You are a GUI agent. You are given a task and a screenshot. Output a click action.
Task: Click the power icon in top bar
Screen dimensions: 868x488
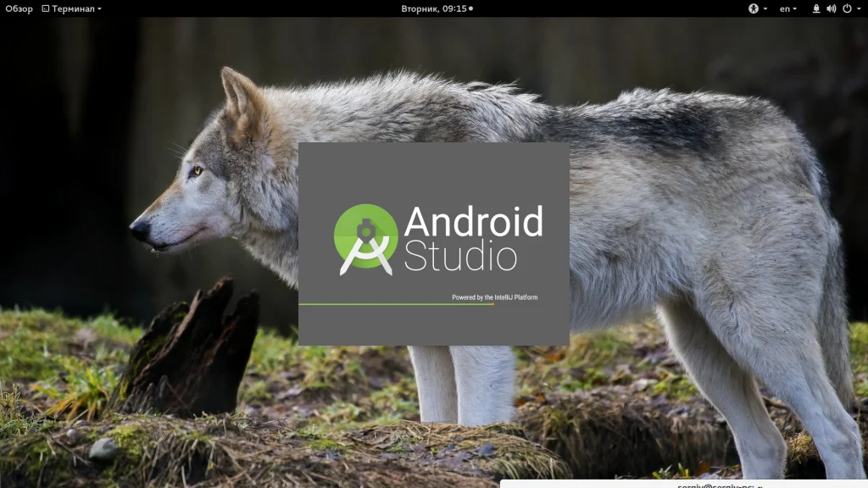click(847, 8)
